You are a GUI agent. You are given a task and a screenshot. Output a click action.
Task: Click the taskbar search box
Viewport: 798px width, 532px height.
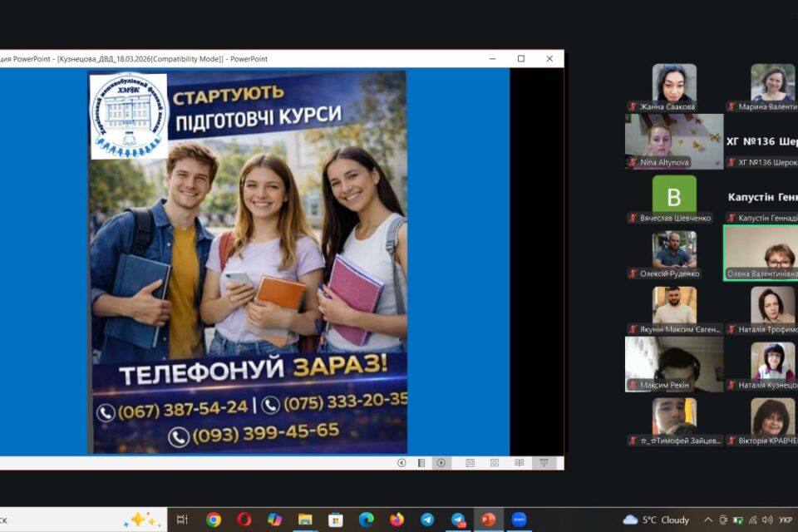pos(81,520)
